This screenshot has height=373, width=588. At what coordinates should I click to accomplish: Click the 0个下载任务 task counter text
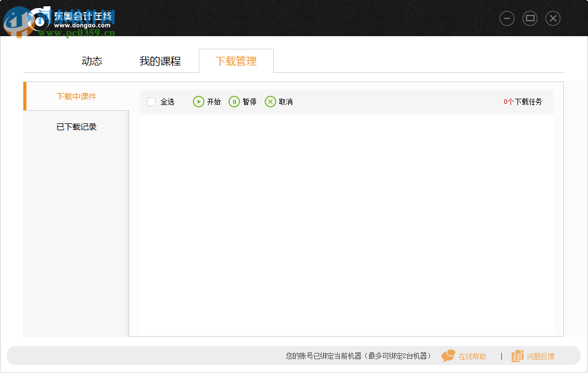[x=521, y=102]
